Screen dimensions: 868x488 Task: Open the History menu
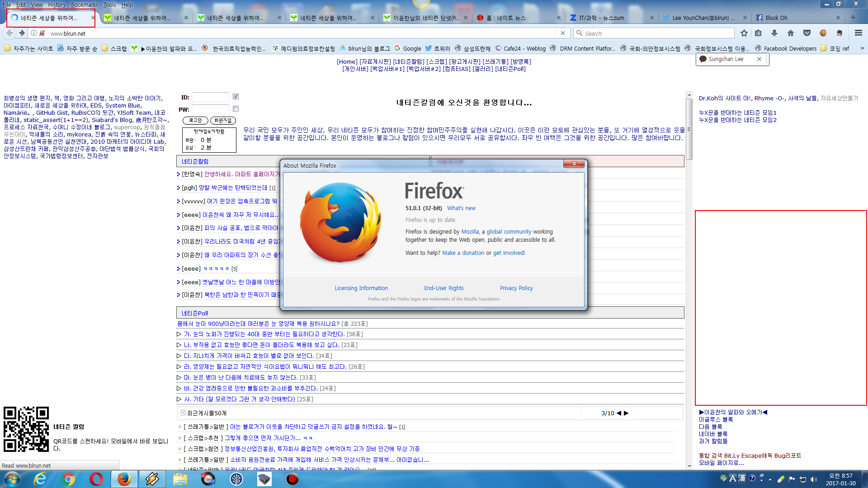[x=57, y=5]
